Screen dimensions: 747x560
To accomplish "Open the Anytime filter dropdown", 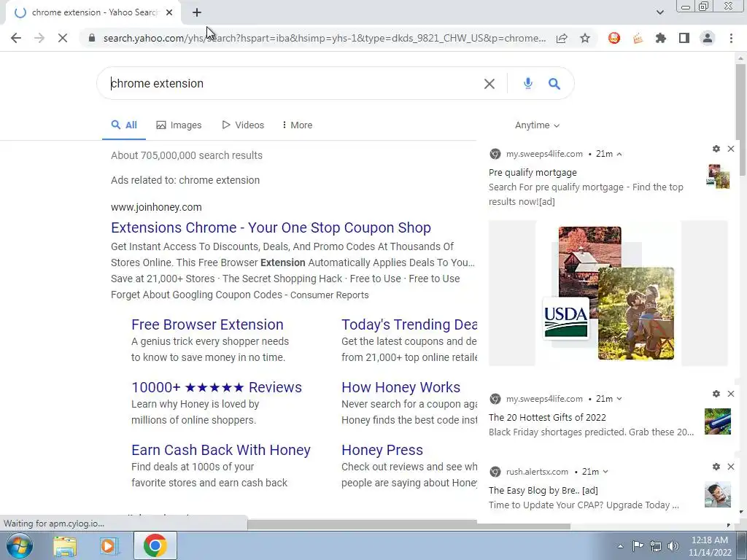I will click(537, 125).
